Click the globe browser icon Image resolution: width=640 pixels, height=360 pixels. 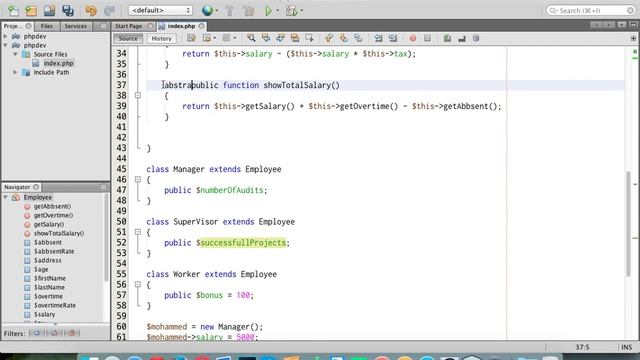click(x=207, y=11)
